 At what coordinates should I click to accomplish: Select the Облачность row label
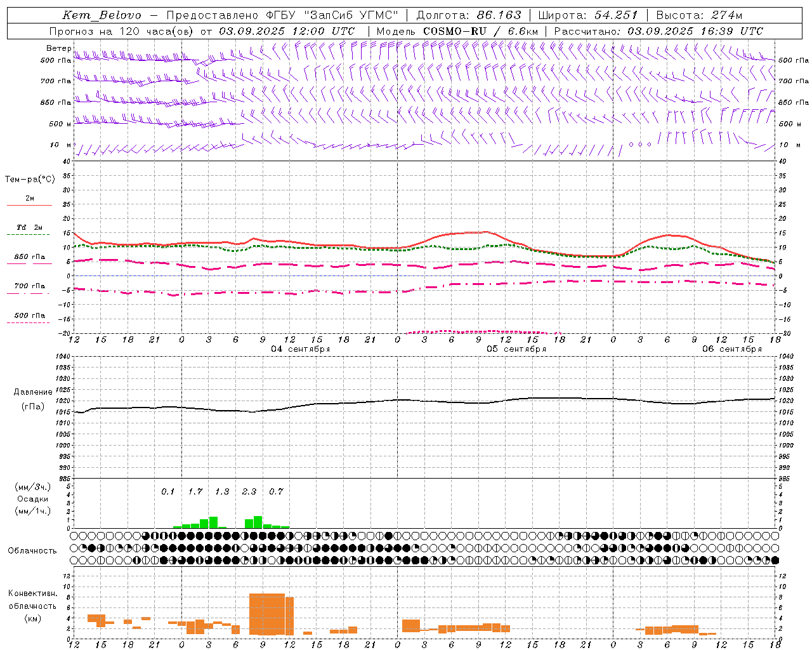tap(32, 551)
